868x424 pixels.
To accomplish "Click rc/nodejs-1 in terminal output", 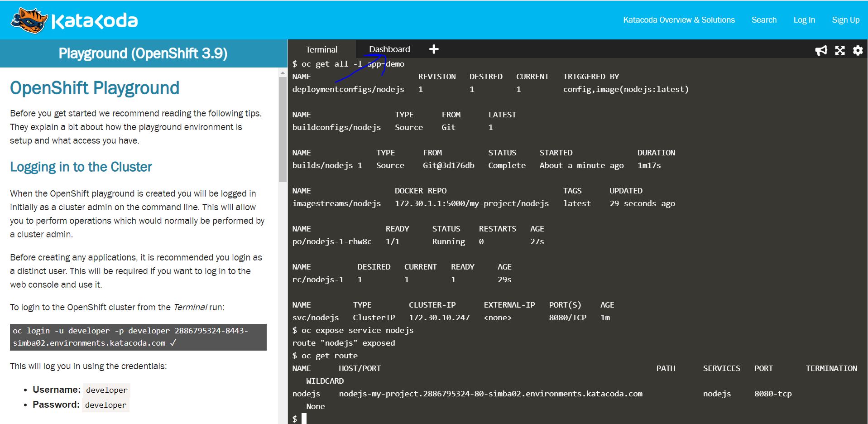I will [x=318, y=279].
